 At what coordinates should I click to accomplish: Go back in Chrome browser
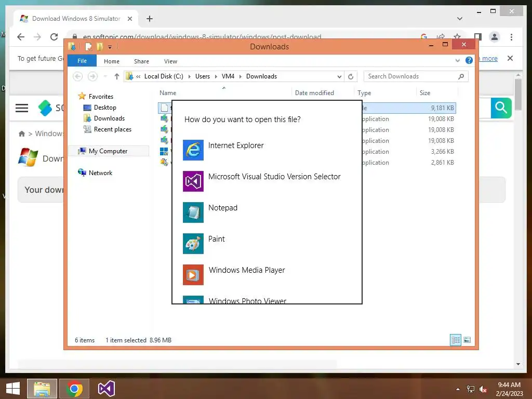pos(21,37)
